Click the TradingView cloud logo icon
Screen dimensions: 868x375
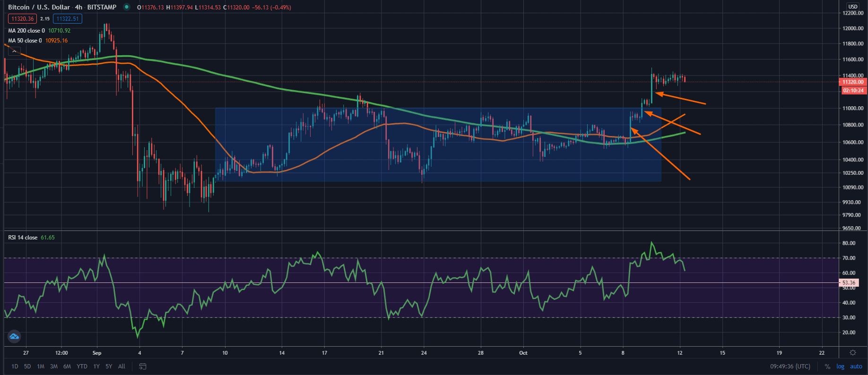[x=14, y=336]
